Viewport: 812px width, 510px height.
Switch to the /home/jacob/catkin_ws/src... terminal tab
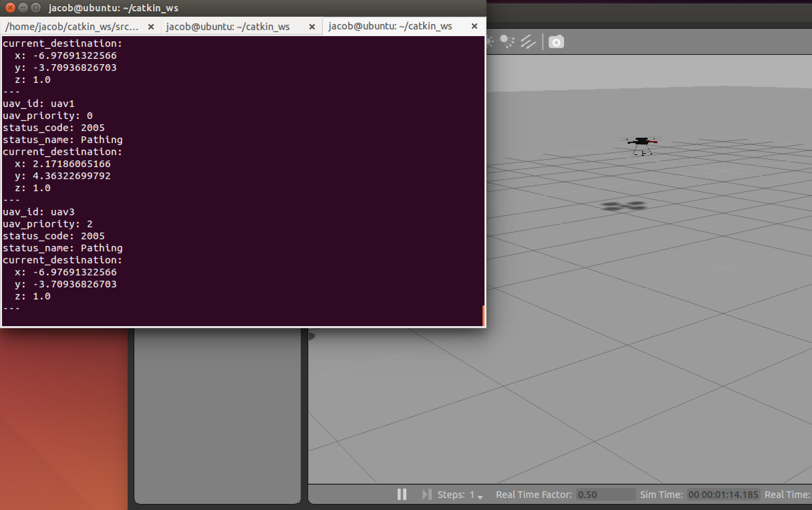click(x=72, y=26)
